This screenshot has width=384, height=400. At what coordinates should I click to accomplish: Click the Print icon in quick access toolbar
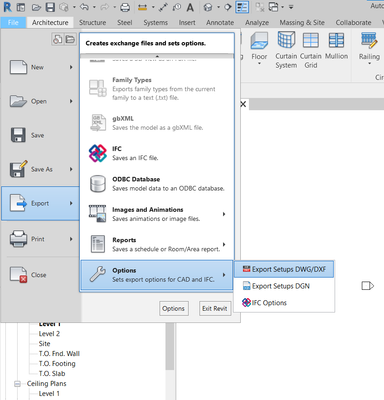(x=125, y=7)
